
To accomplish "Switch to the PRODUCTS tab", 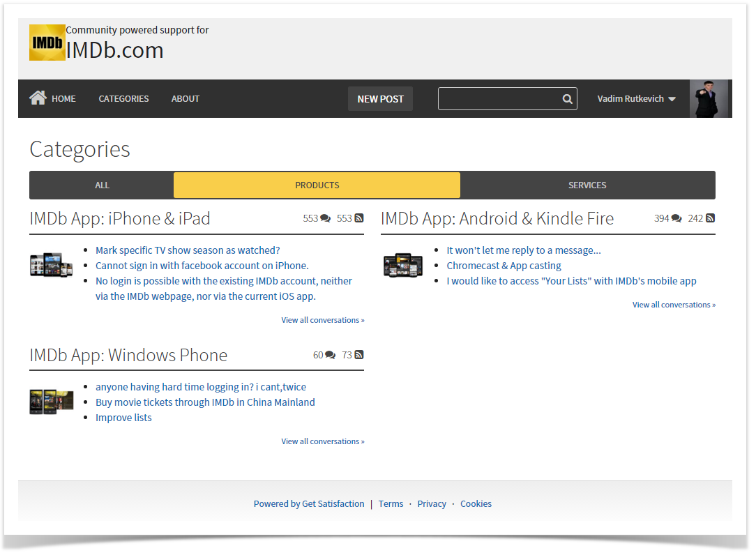I will click(x=317, y=185).
